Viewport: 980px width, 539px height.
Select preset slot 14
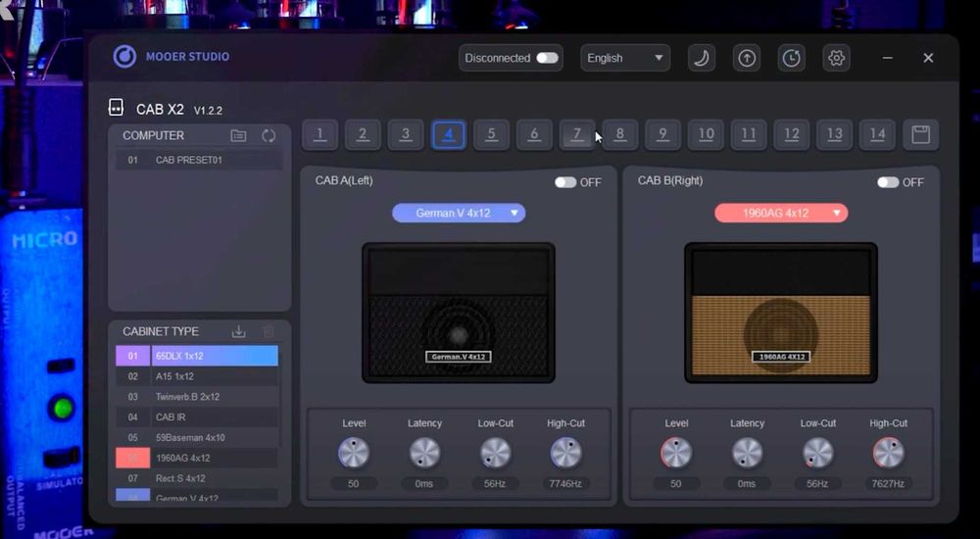tap(877, 134)
